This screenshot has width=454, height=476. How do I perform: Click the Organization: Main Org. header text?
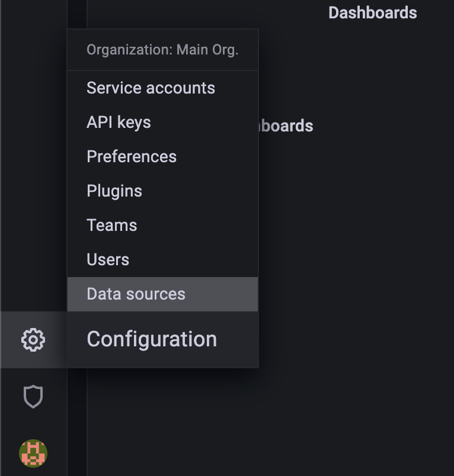click(x=162, y=50)
